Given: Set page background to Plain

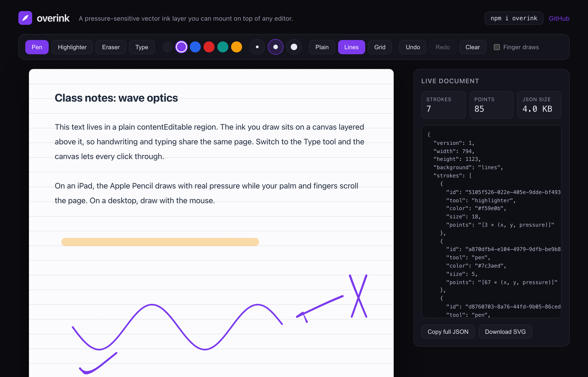Looking at the screenshot, I should click(x=322, y=47).
